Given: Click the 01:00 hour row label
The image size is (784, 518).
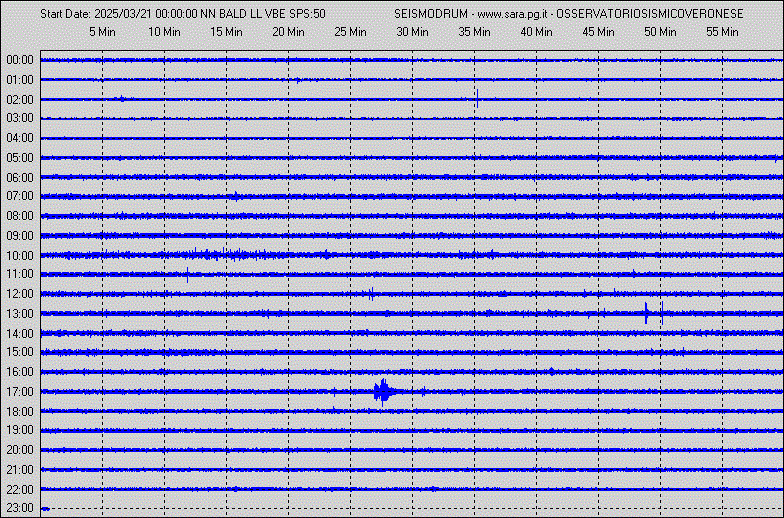Looking at the screenshot, I should [20, 80].
